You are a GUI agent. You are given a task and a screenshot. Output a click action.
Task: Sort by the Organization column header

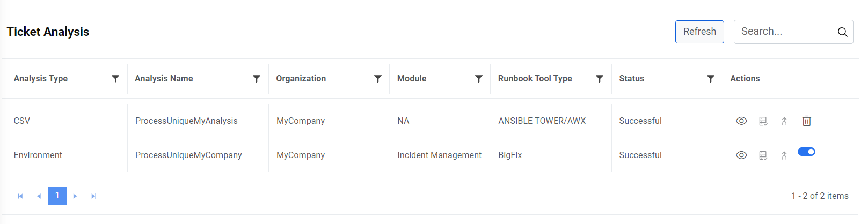[301, 79]
